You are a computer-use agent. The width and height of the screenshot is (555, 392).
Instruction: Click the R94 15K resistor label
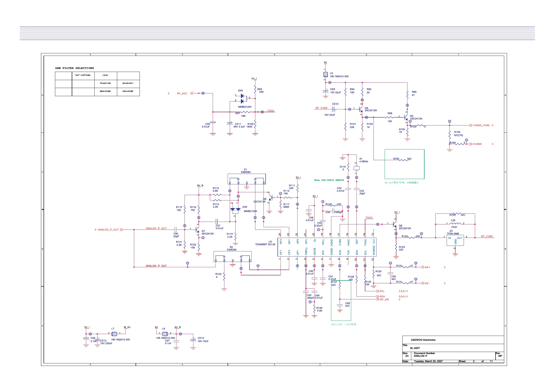coord(352,91)
